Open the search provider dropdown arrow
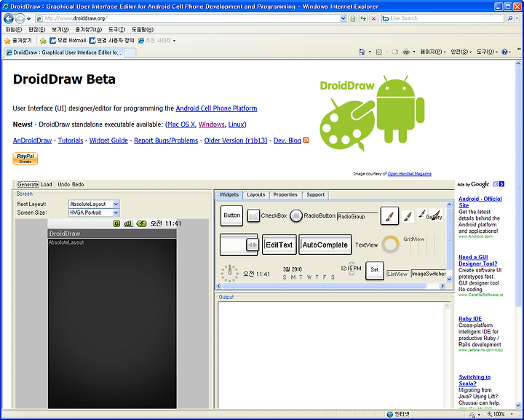The image size is (524, 420). coord(517,19)
